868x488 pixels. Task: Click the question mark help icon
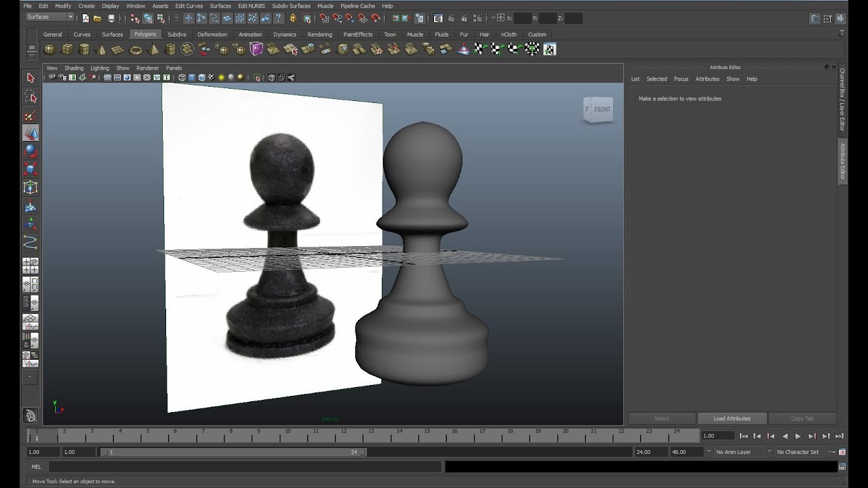(x=279, y=18)
